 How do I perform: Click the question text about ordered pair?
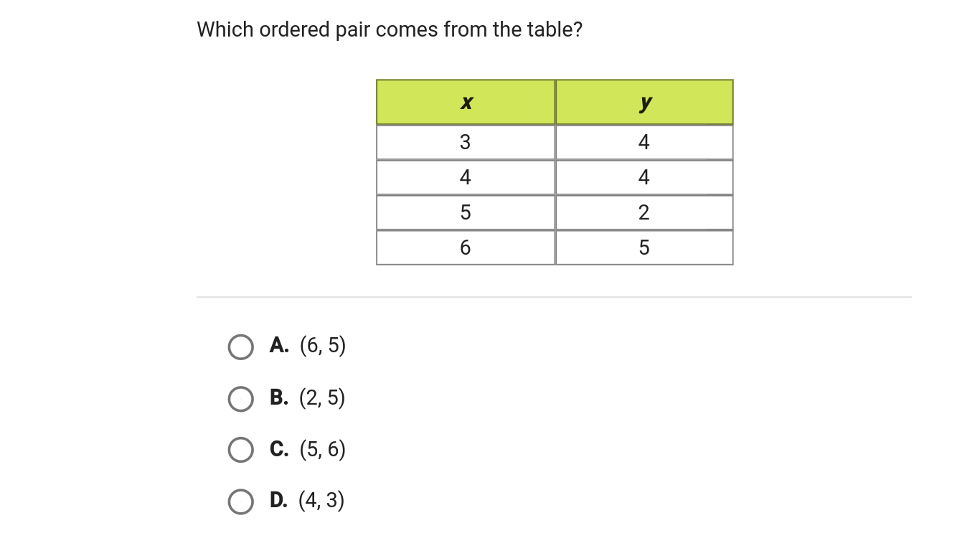pyautogui.click(x=390, y=30)
